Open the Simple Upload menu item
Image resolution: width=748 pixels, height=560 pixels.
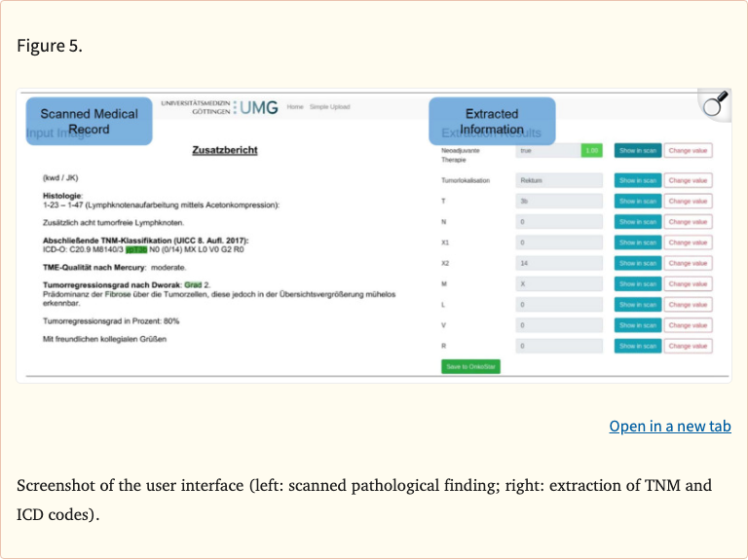(x=329, y=107)
